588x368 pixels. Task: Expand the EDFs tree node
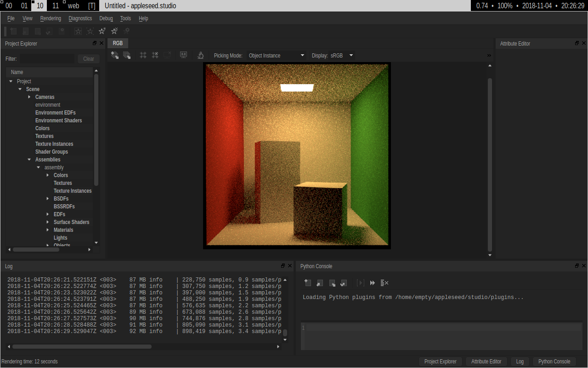[x=48, y=214]
